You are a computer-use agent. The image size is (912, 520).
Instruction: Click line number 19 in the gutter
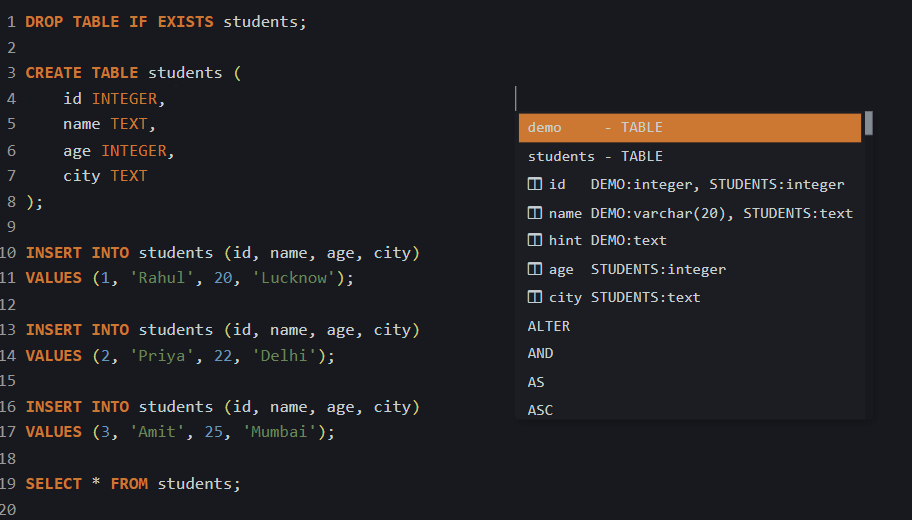pos(8,484)
